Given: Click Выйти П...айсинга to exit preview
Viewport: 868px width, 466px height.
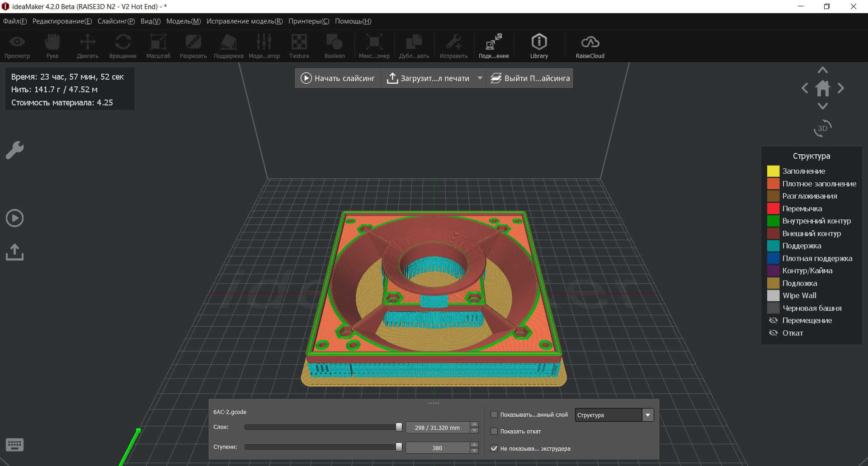Looking at the screenshot, I should (530, 78).
